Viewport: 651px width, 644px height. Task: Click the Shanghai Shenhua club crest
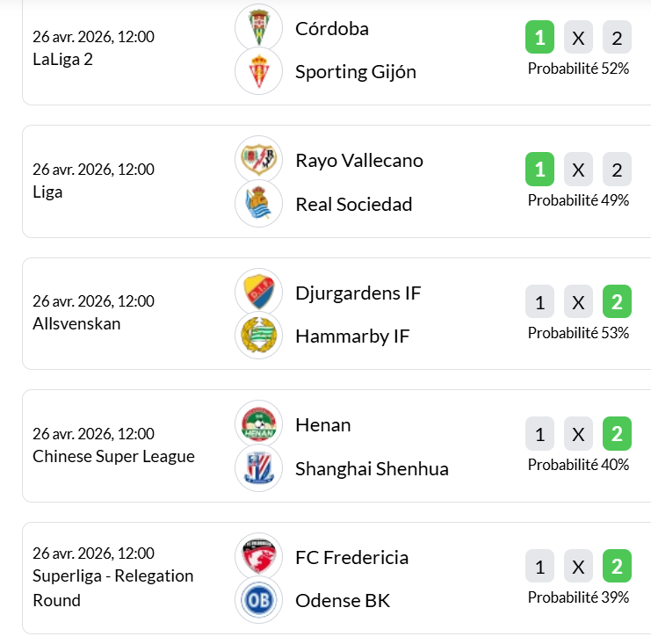pos(258,468)
